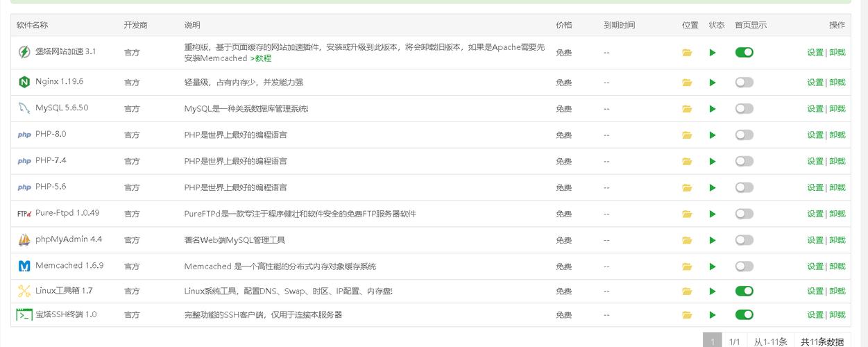Open folder location for Pure-Ftpd 1.0.49
The image size is (868, 347).
click(687, 214)
